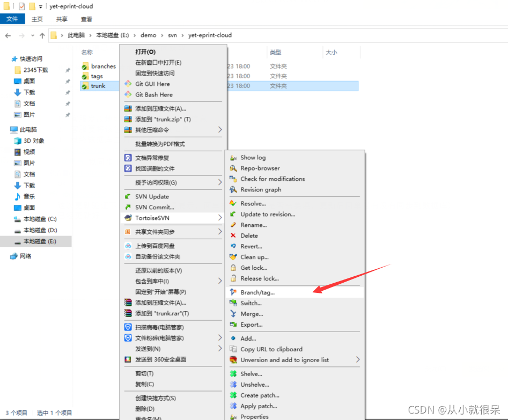This screenshot has height=420, width=508.
Task: Expand the 包含到库中(I) submenu arrow
Action: (x=220, y=281)
